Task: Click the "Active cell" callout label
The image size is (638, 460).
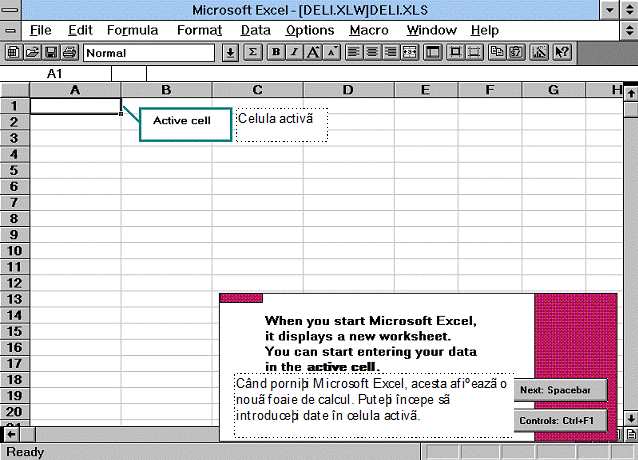Action: tap(185, 124)
